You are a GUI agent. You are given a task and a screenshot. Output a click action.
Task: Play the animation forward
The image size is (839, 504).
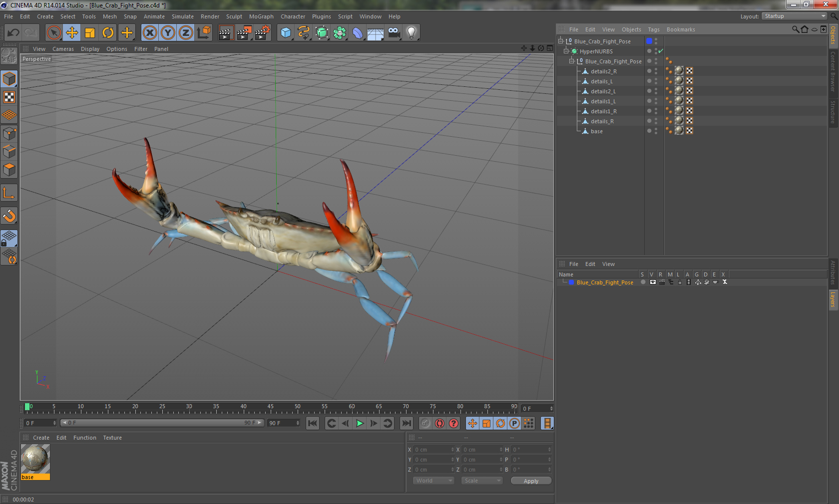[x=360, y=423]
